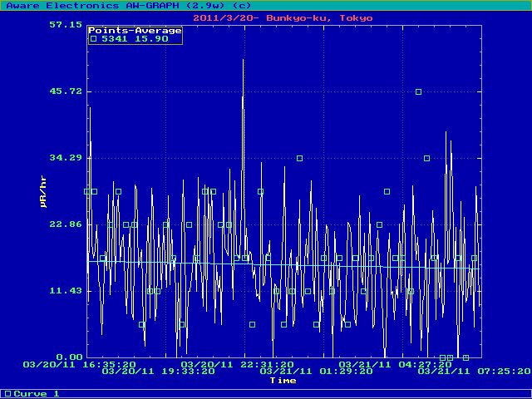The height and width of the screenshot is (399, 532).
Task: Click the square marker beside Curve 1
Action: [x=8, y=393]
